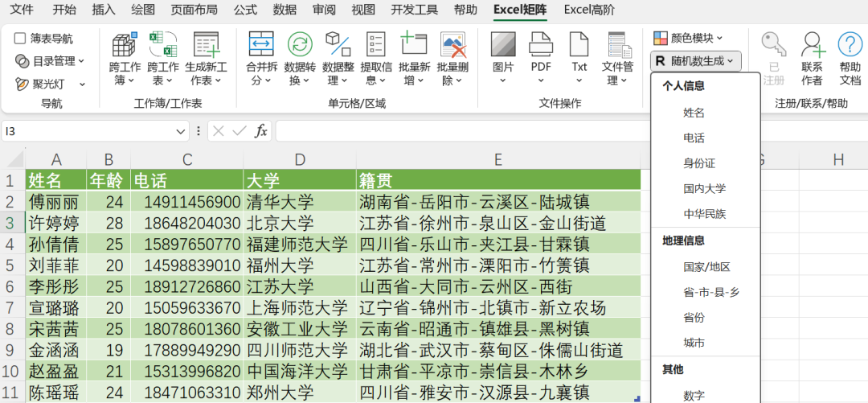868x403 pixels.
Task: Select column D header
Action: click(300, 159)
